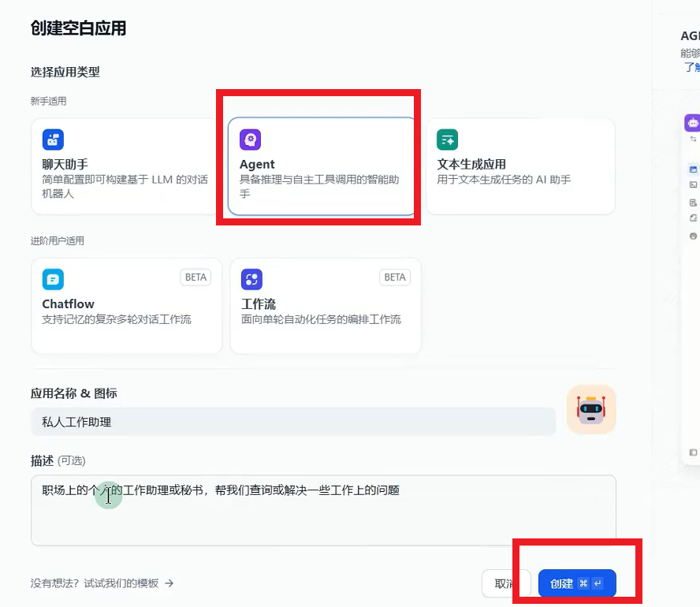Open the robot app icon picker
This screenshot has height=607, width=700.
[x=591, y=409]
